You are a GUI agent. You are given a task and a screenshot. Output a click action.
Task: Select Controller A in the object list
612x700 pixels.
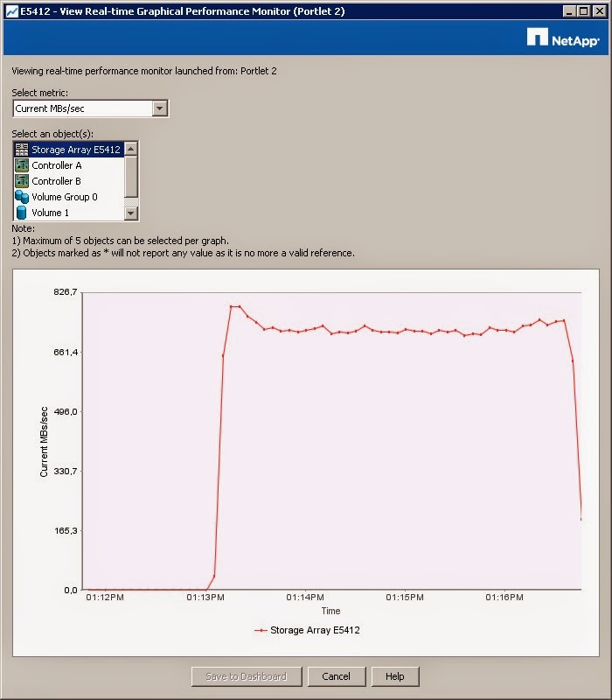[69, 165]
